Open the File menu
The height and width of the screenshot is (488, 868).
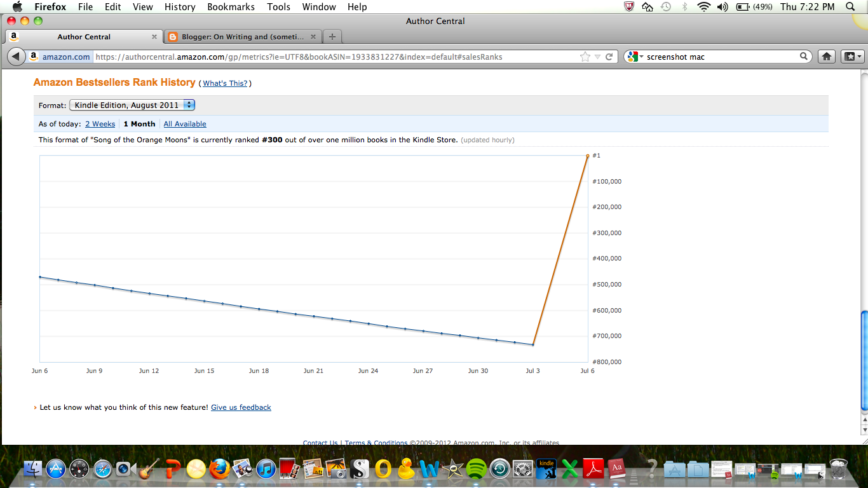click(x=85, y=7)
